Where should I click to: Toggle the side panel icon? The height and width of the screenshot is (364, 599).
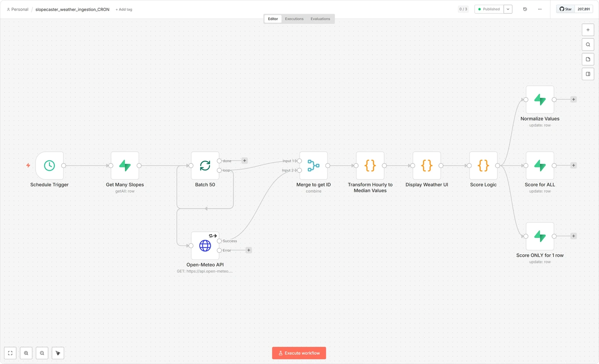point(588,74)
